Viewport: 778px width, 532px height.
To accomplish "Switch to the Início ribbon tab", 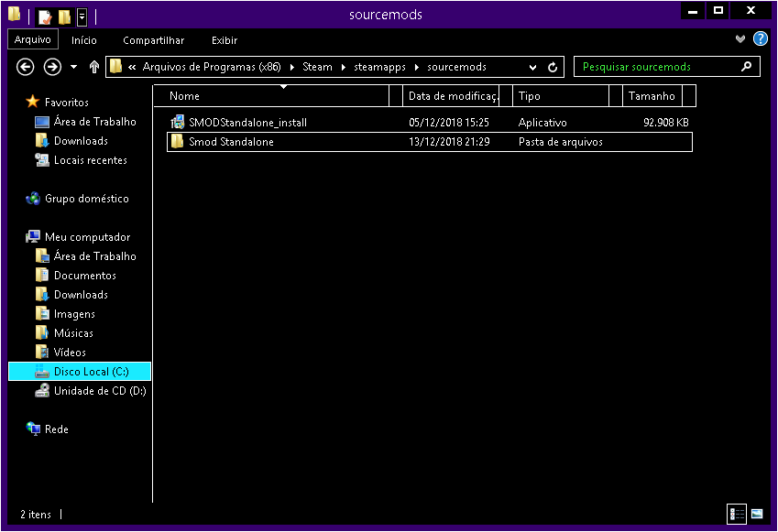I will [x=84, y=40].
